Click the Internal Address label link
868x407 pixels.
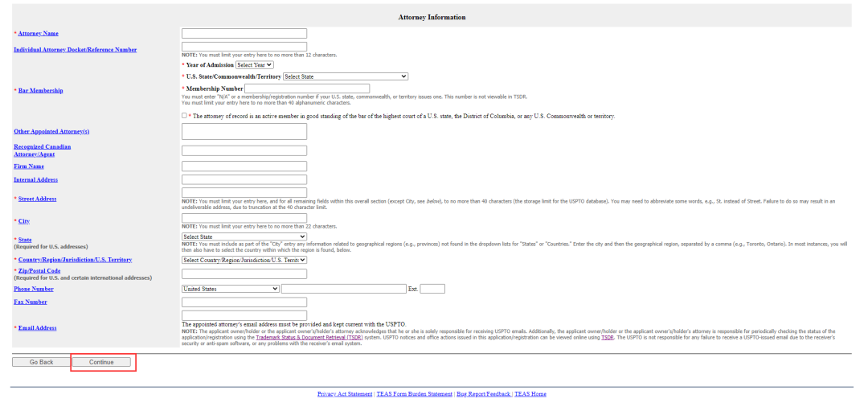(x=35, y=180)
